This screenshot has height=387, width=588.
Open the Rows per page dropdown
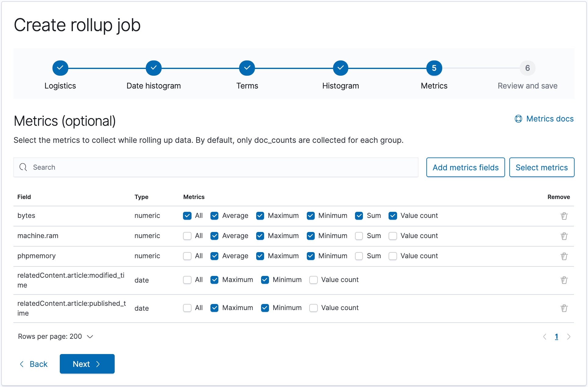[x=56, y=336]
